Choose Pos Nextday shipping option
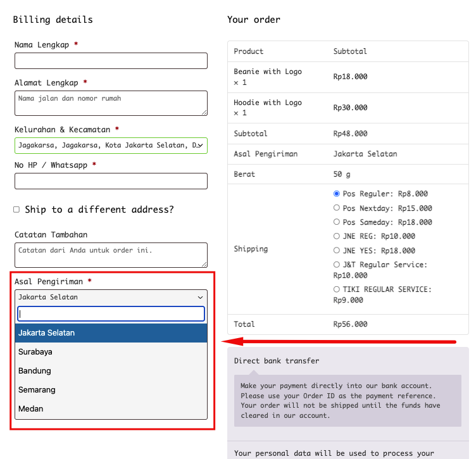The width and height of the screenshot is (476, 459). pyautogui.click(x=337, y=208)
